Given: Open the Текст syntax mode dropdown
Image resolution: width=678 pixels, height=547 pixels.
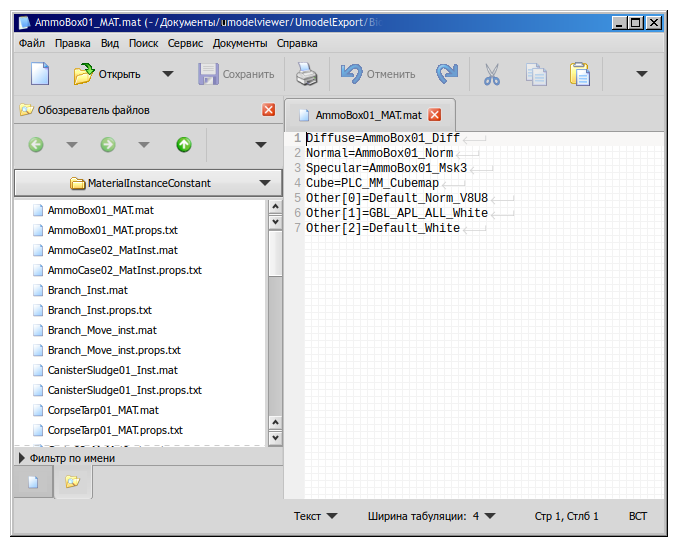Looking at the screenshot, I should pyautogui.click(x=315, y=516).
